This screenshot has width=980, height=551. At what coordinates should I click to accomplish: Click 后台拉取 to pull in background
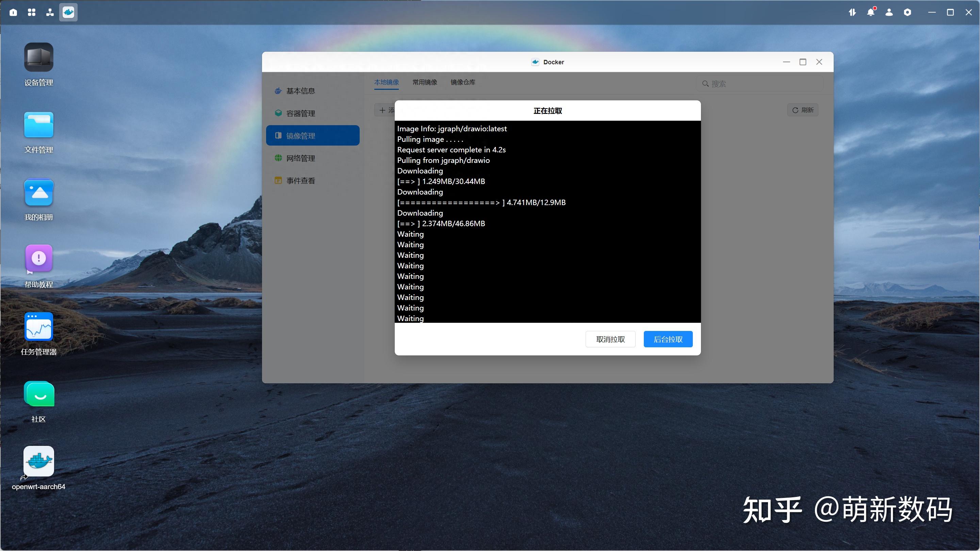click(x=668, y=339)
